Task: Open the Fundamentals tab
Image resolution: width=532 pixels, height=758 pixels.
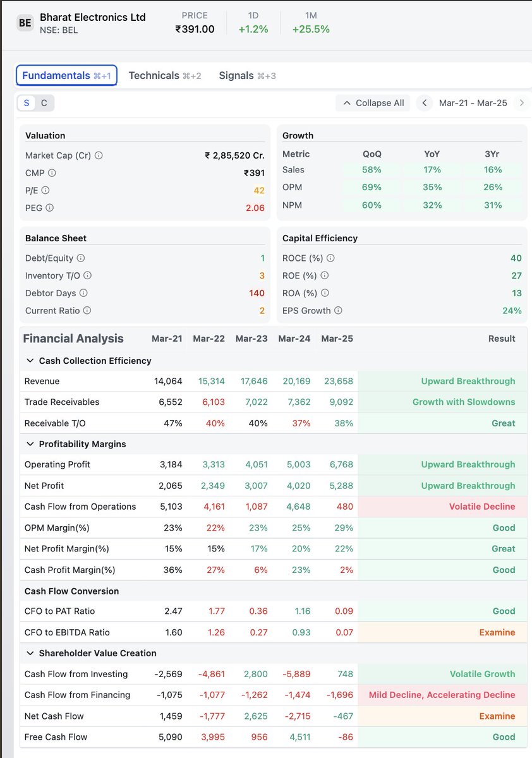Action: tap(66, 75)
